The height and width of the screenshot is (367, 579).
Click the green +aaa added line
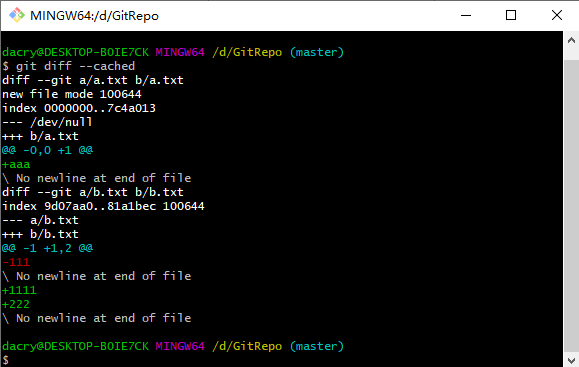[x=16, y=164]
